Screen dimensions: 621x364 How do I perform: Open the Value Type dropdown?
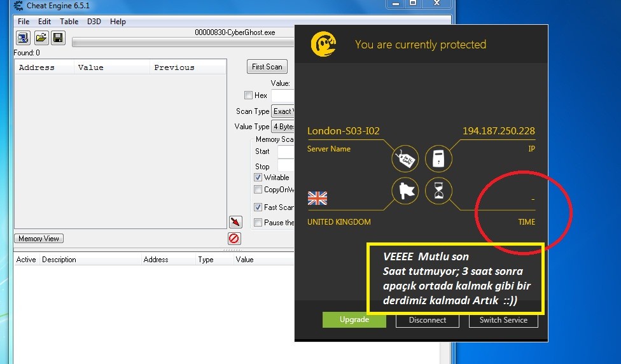[x=283, y=127]
